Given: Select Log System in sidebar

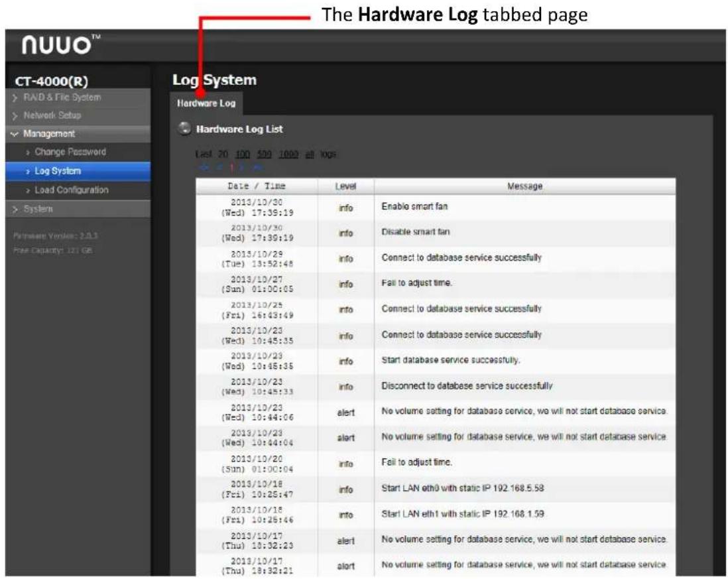Looking at the screenshot, I should 78,171.
